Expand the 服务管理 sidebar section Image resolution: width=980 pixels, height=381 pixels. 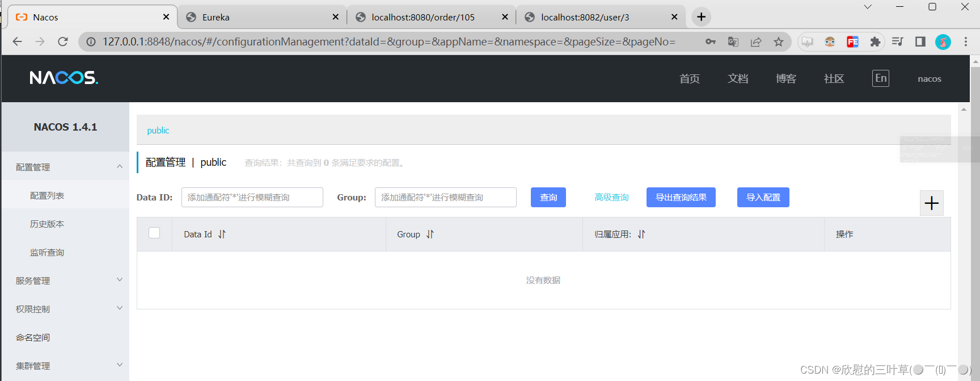point(65,280)
